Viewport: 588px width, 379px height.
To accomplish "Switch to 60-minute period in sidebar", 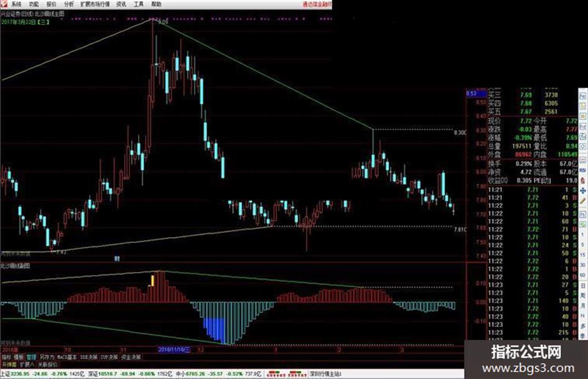I will (583, 275).
